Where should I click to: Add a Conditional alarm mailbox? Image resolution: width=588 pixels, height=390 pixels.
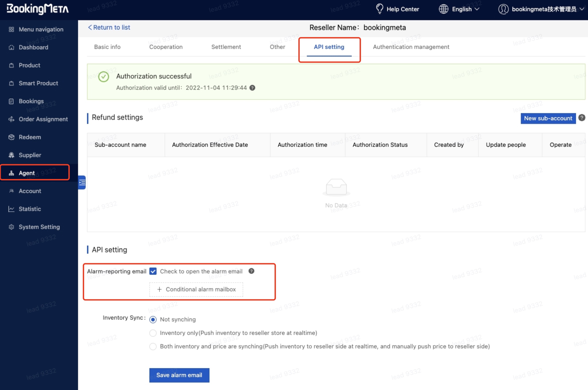[x=196, y=289]
